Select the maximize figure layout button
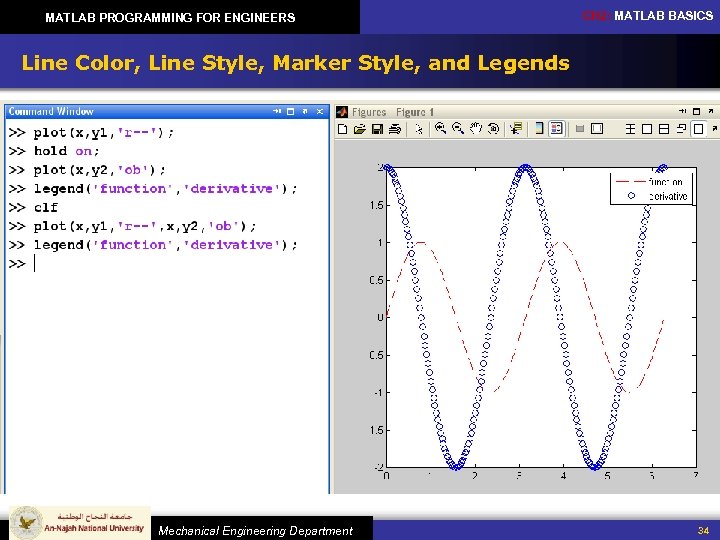Viewport: 720px width, 540px height. click(x=698, y=129)
